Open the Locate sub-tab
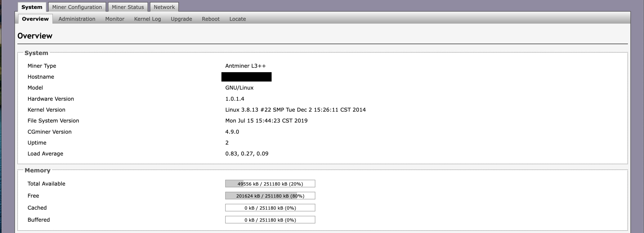Viewport: 644px width, 233px height. 237,19
